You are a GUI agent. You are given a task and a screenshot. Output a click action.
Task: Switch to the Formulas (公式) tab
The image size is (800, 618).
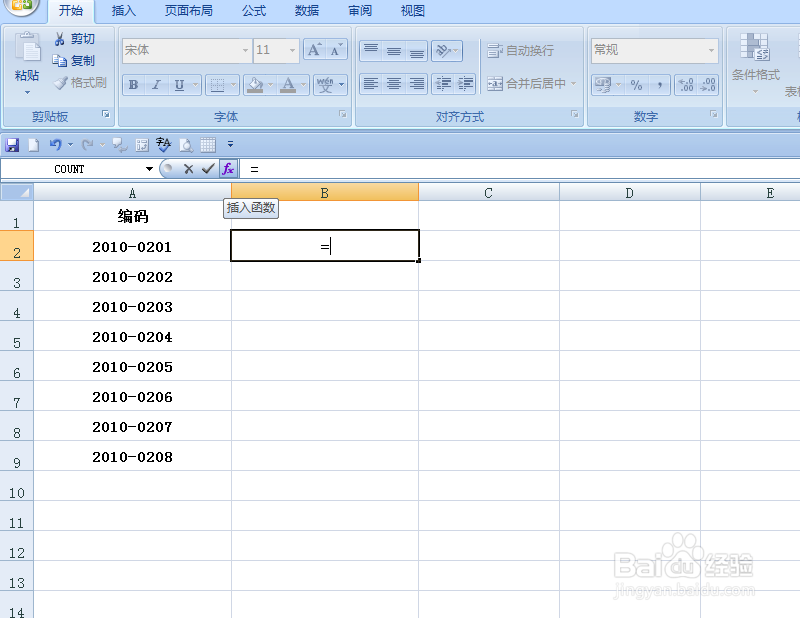254,11
